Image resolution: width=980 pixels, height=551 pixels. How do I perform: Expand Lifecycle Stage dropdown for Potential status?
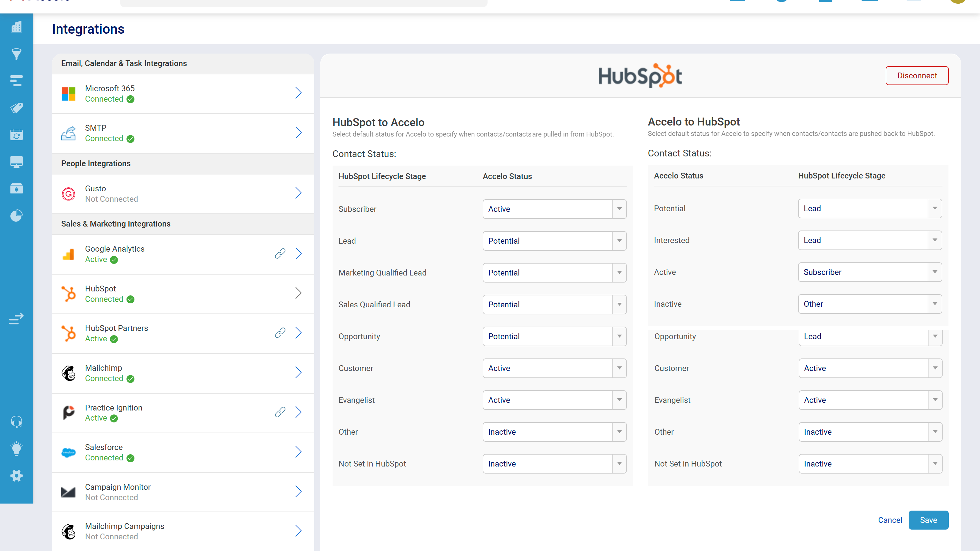click(x=870, y=208)
